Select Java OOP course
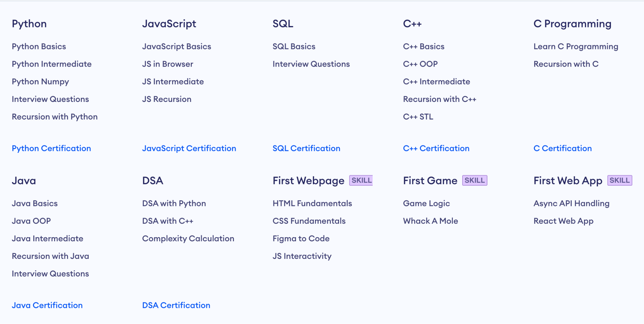644x324 pixels. tap(31, 221)
